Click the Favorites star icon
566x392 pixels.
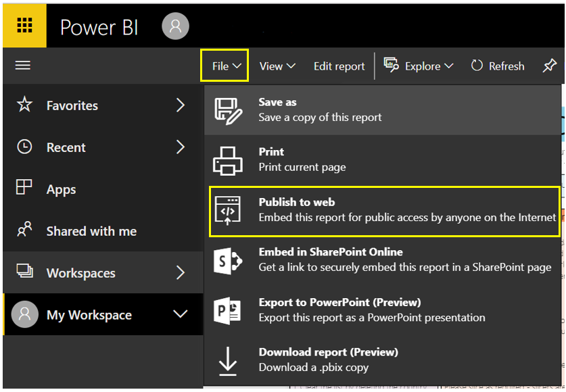[24, 105]
